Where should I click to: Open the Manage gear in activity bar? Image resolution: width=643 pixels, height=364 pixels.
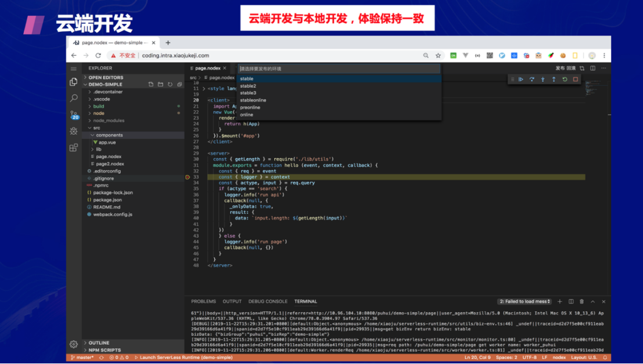tap(74, 344)
